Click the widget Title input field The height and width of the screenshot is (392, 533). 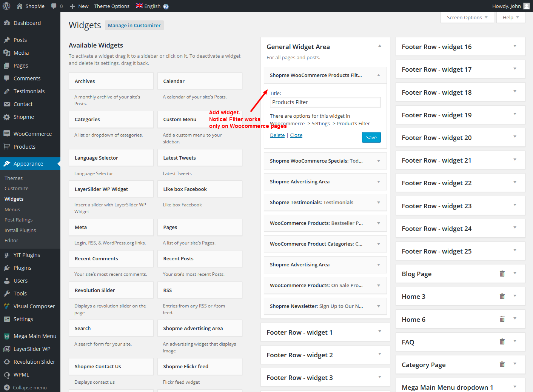pos(325,102)
